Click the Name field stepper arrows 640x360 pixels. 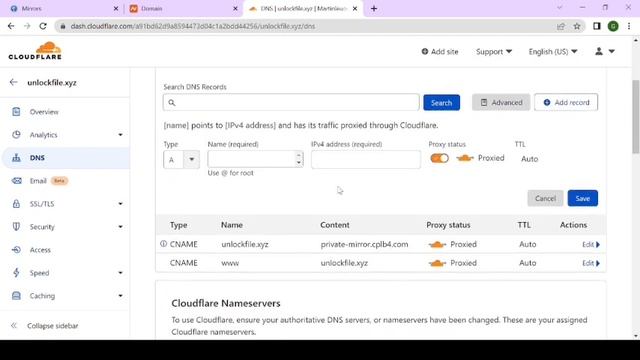299,159
